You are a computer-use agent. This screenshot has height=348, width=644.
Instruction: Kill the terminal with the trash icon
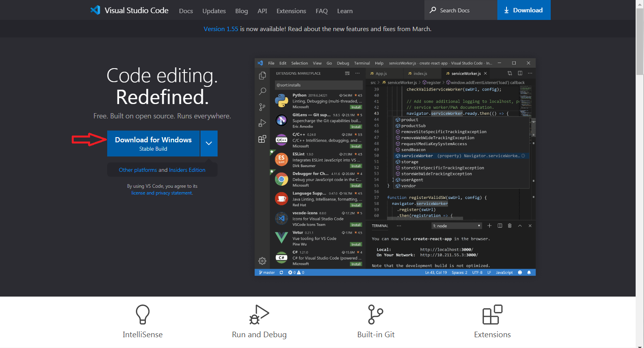click(x=510, y=226)
